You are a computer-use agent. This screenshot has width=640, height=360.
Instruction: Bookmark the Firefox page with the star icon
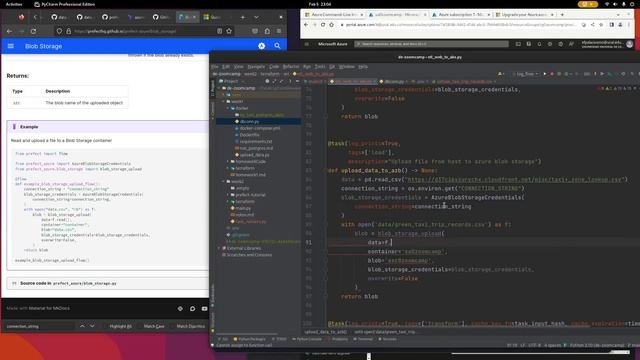coord(229,31)
